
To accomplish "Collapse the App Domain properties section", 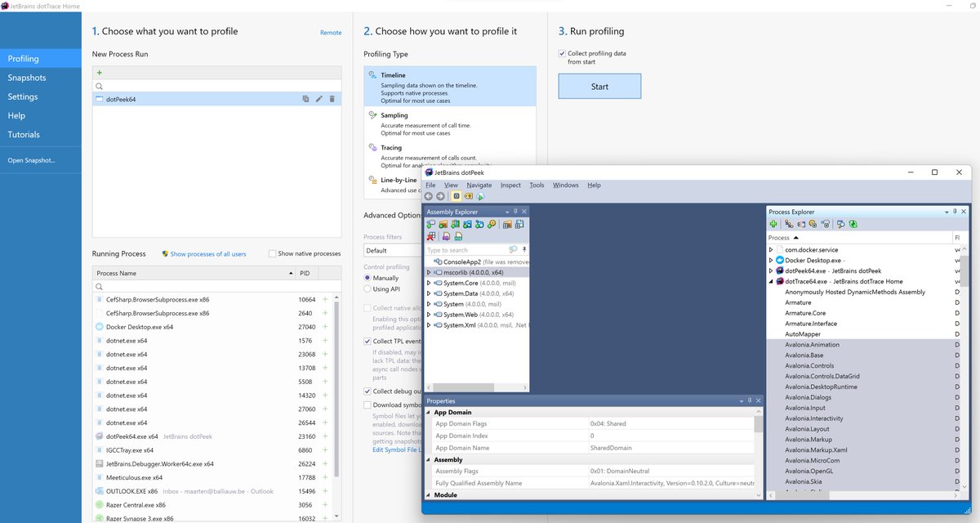I will pyautogui.click(x=428, y=413).
